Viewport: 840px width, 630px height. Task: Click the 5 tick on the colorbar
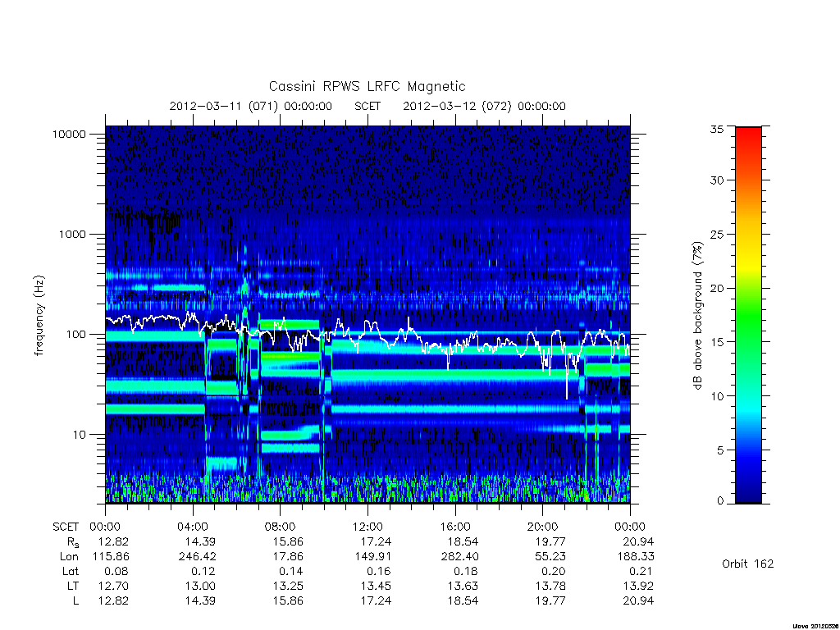[720, 450]
